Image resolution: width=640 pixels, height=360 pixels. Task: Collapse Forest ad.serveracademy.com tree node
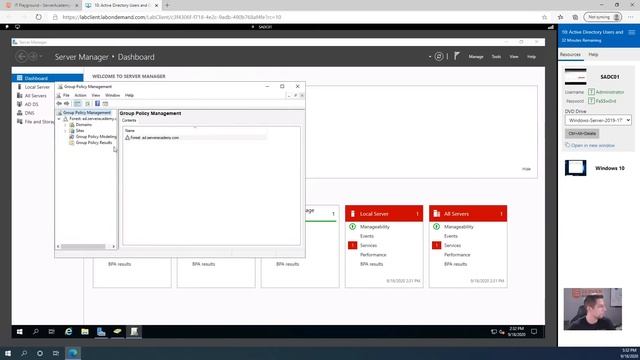coord(59,119)
